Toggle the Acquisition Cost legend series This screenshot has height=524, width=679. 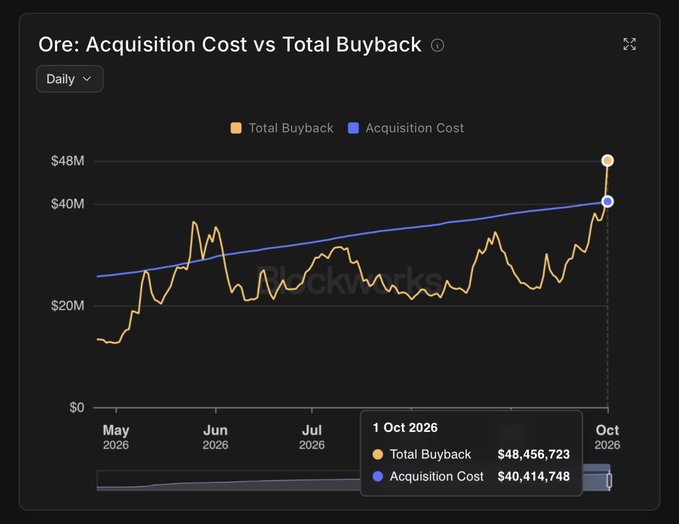(x=406, y=128)
